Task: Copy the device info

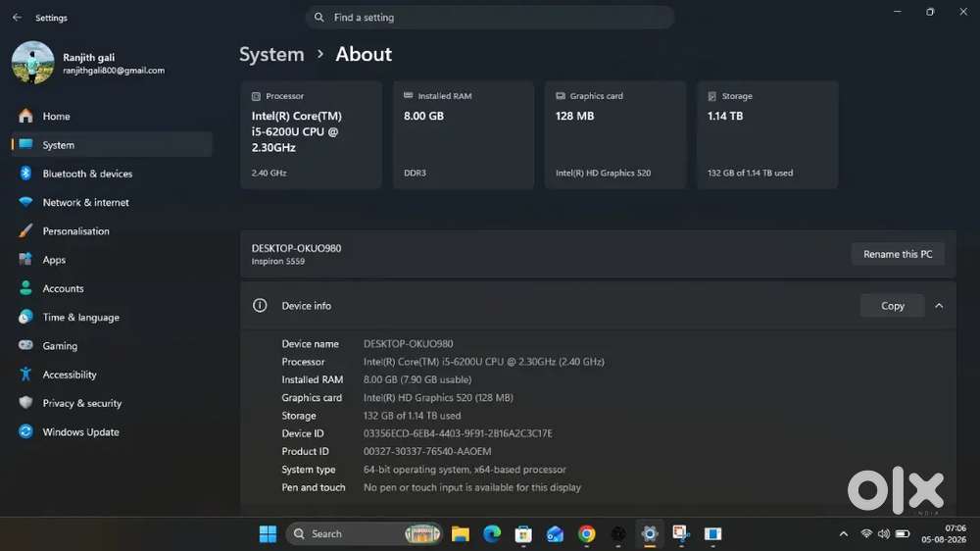Action: point(893,306)
